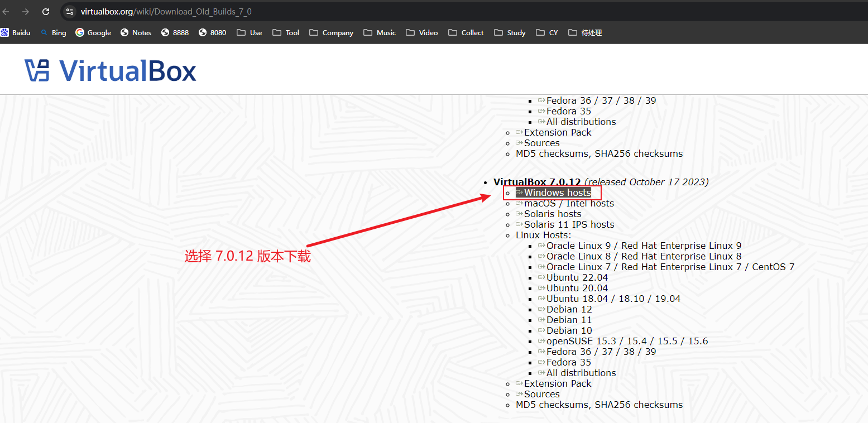Screen dimensions: 868x423
Task: Open Oracle Linux 7 / CentOS 7 link
Action: coord(666,267)
